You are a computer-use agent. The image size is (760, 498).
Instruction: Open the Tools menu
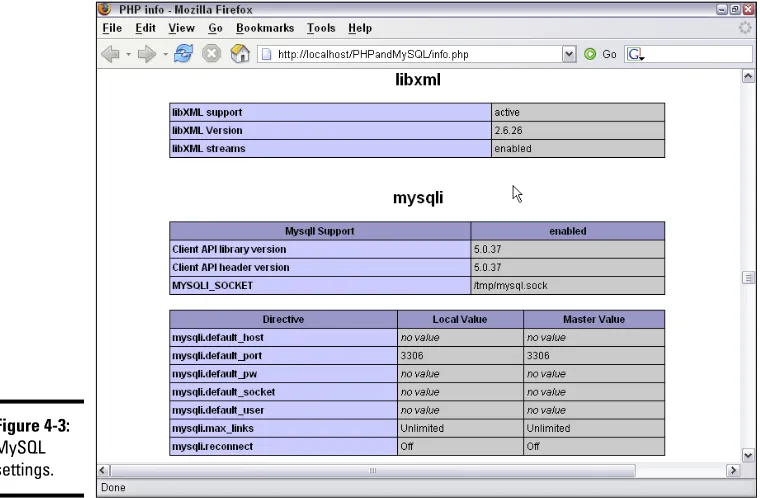click(x=321, y=28)
